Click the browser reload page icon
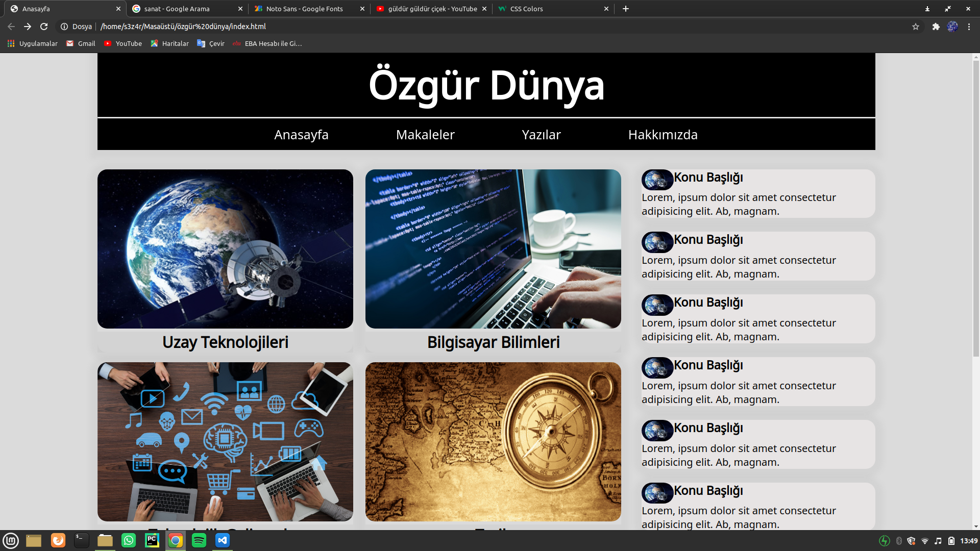Viewport: 980px width, 551px height. [44, 27]
